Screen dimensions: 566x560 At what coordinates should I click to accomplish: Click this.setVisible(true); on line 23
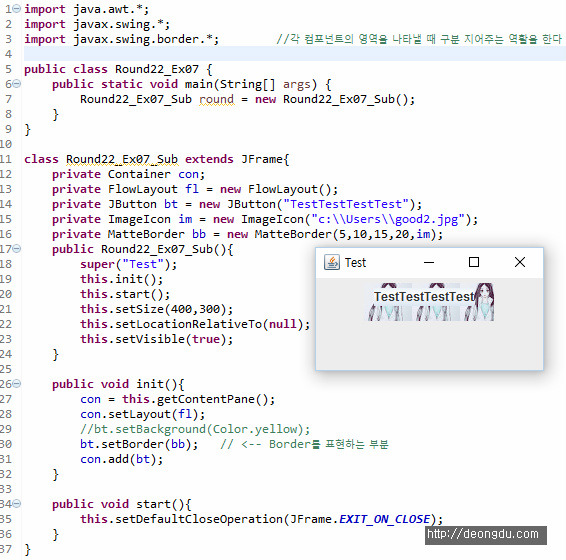(157, 339)
